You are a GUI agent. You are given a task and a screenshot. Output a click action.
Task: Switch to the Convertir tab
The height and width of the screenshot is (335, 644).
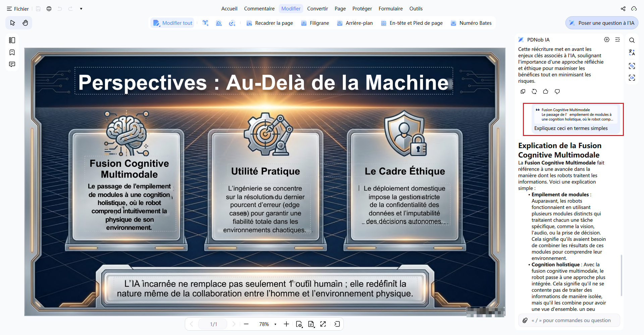(x=317, y=9)
